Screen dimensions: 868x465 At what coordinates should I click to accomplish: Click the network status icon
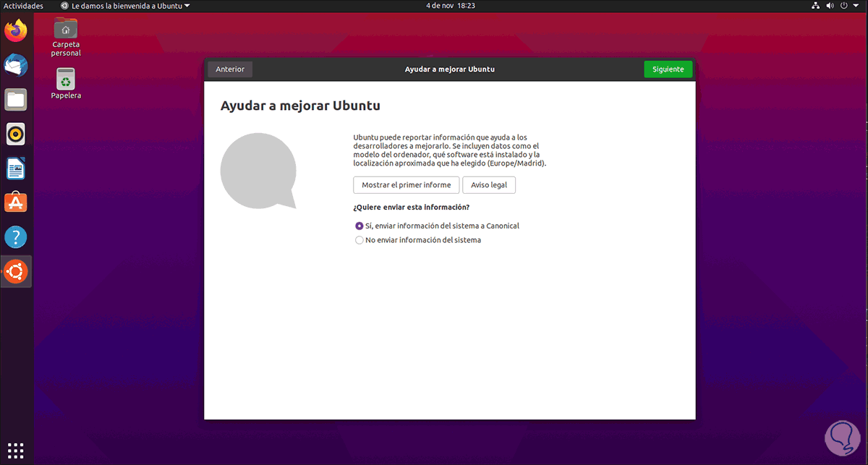(x=815, y=6)
